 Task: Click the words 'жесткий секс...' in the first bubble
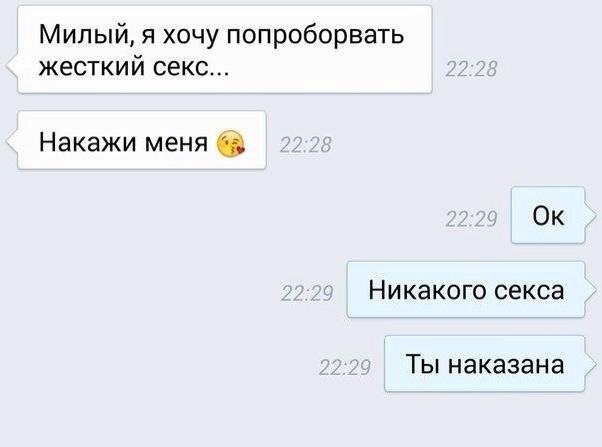pos(134,68)
